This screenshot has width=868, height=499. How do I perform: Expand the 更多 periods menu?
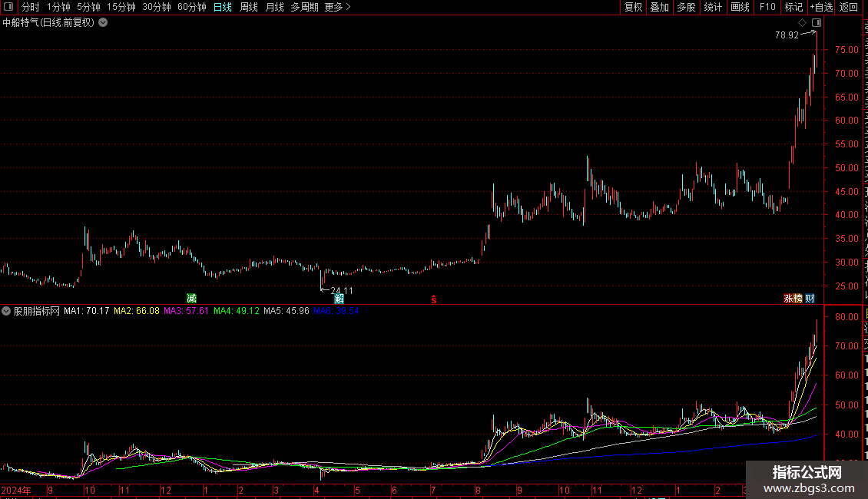click(337, 7)
